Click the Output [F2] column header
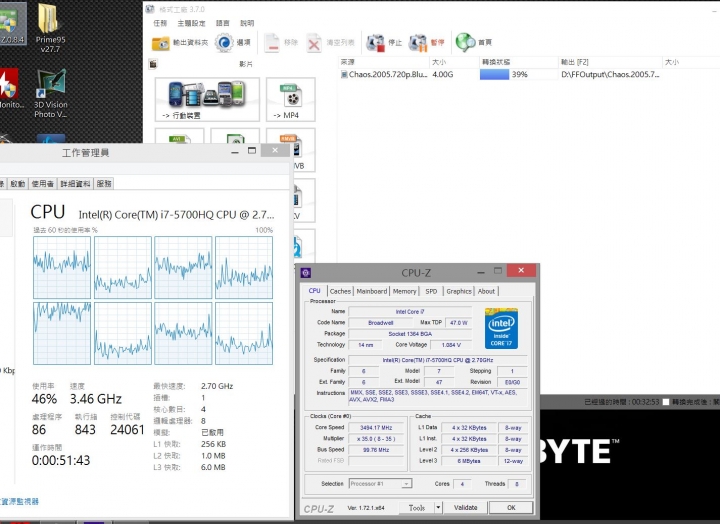Image resolution: width=720 pixels, height=524 pixels. 610,62
